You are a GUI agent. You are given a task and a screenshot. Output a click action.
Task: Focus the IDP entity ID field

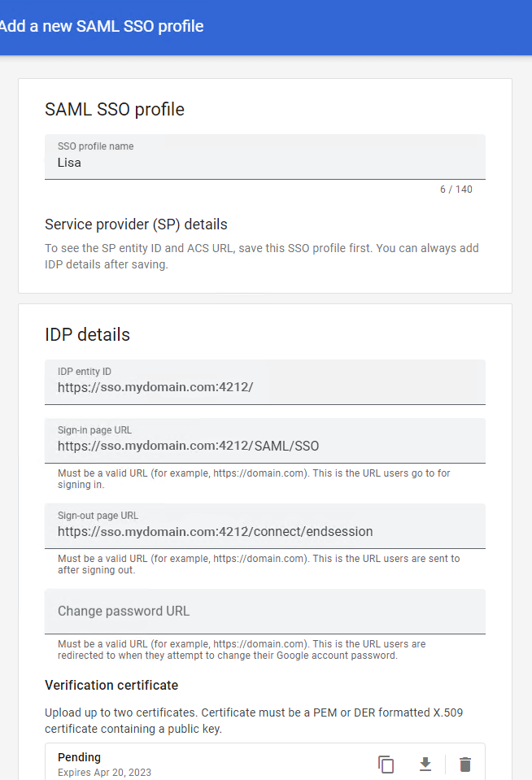[x=264, y=387]
